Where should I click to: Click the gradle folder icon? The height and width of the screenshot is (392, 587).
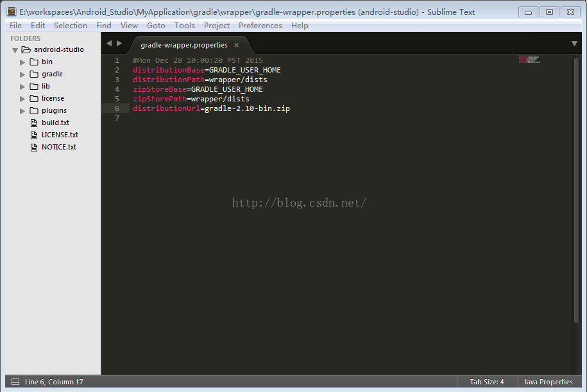pyautogui.click(x=34, y=74)
